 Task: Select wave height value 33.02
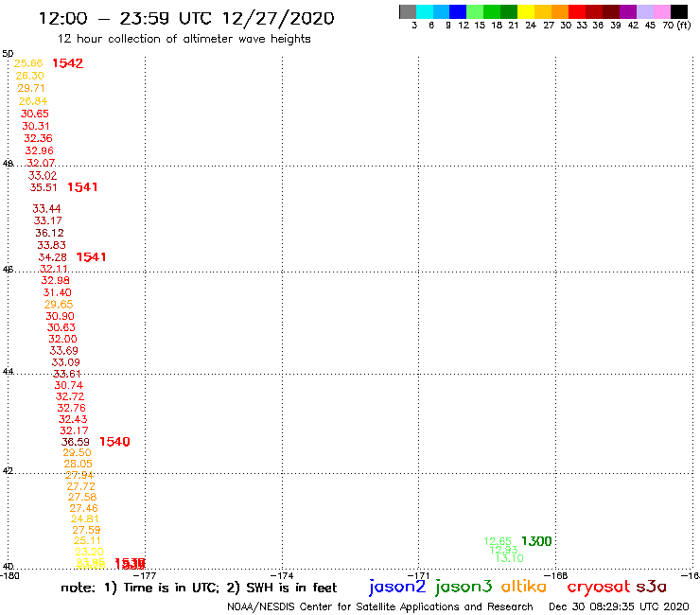[43, 176]
